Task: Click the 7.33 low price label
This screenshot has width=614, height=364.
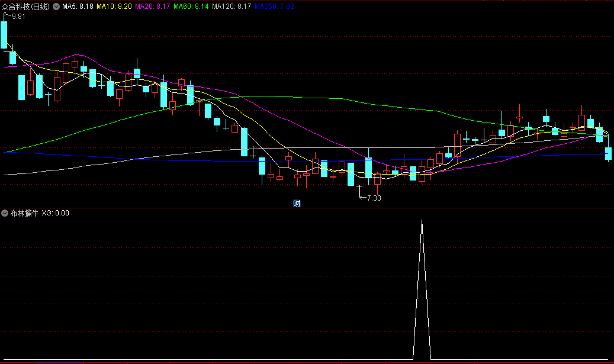Action: tap(374, 198)
